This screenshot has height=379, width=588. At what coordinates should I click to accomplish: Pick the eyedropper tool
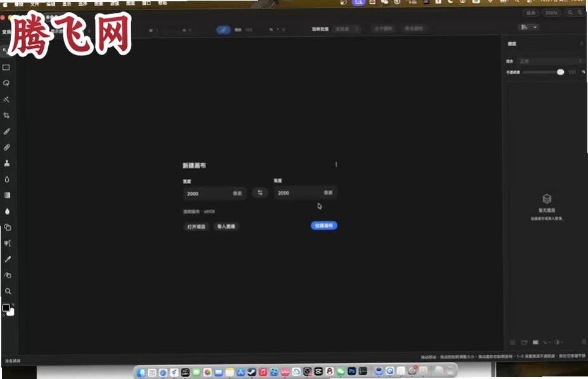tap(8, 259)
